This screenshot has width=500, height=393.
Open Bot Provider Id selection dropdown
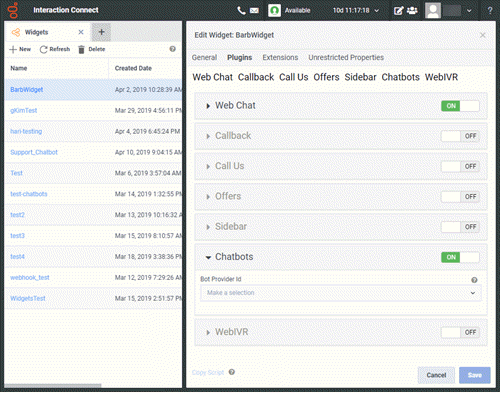point(341,293)
